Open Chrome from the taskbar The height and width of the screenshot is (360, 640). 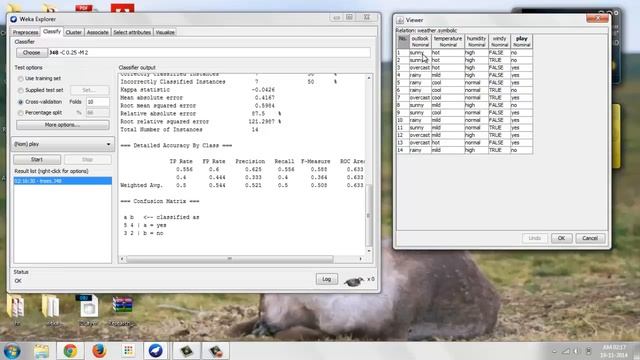[x=70, y=351]
